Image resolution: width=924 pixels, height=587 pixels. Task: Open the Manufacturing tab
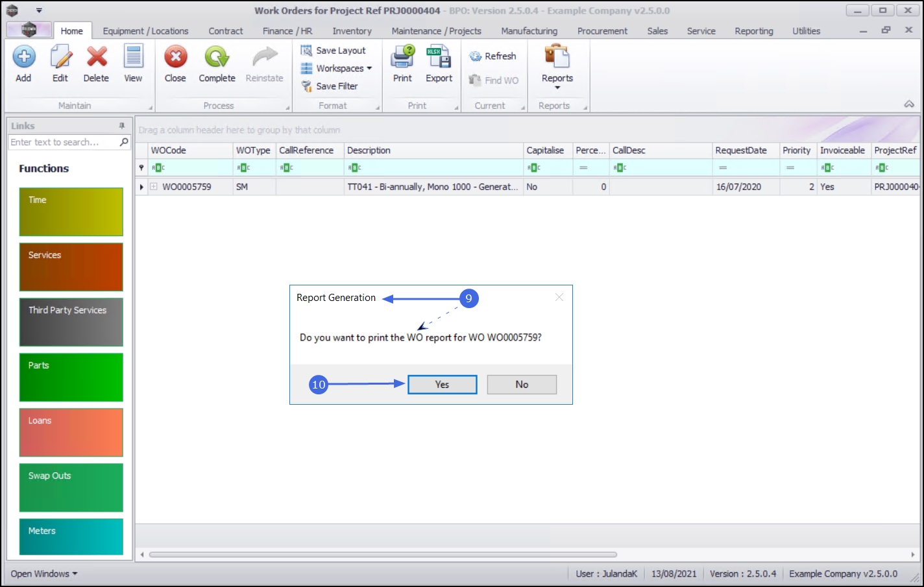(x=529, y=31)
